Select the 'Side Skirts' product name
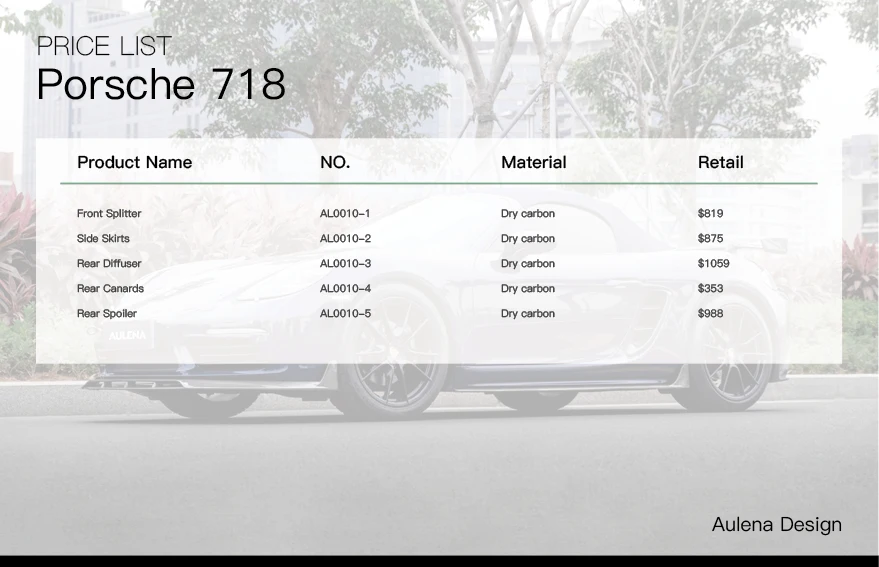 click(103, 238)
